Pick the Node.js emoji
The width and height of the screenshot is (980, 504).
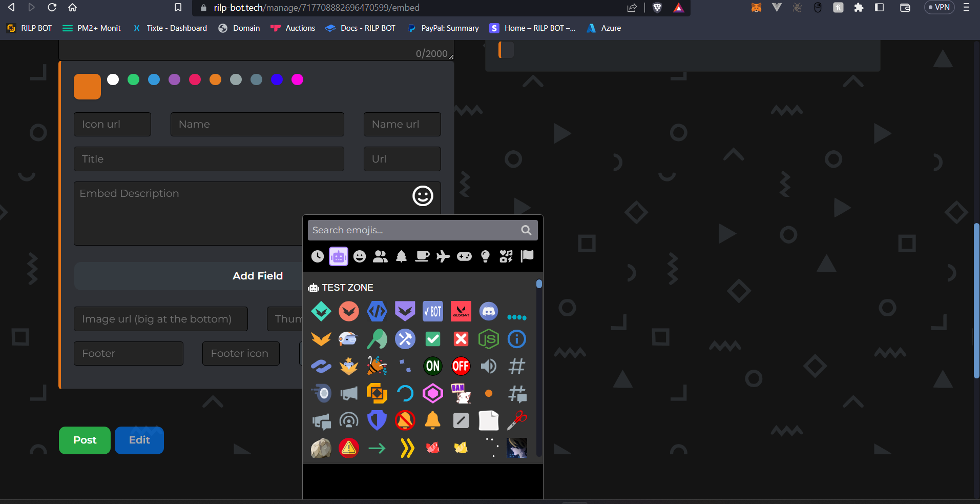[x=489, y=339]
